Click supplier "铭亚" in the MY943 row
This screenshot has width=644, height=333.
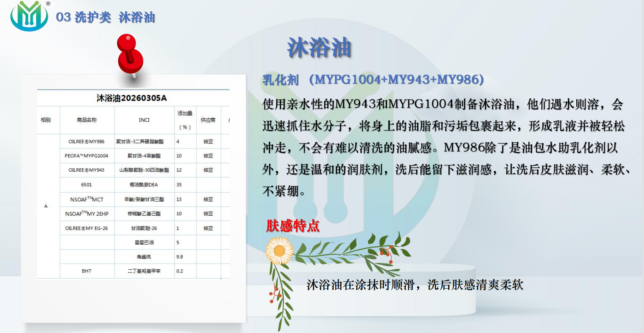click(208, 170)
